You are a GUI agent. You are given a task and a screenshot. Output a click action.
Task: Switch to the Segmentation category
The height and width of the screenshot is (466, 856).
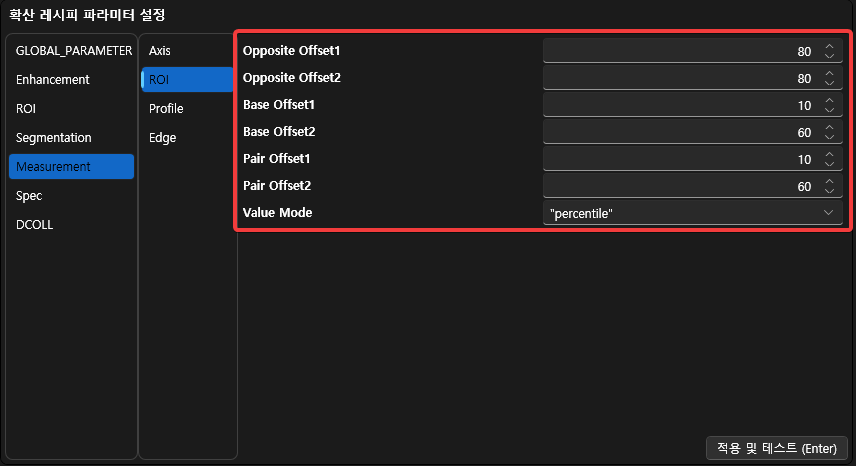point(54,137)
